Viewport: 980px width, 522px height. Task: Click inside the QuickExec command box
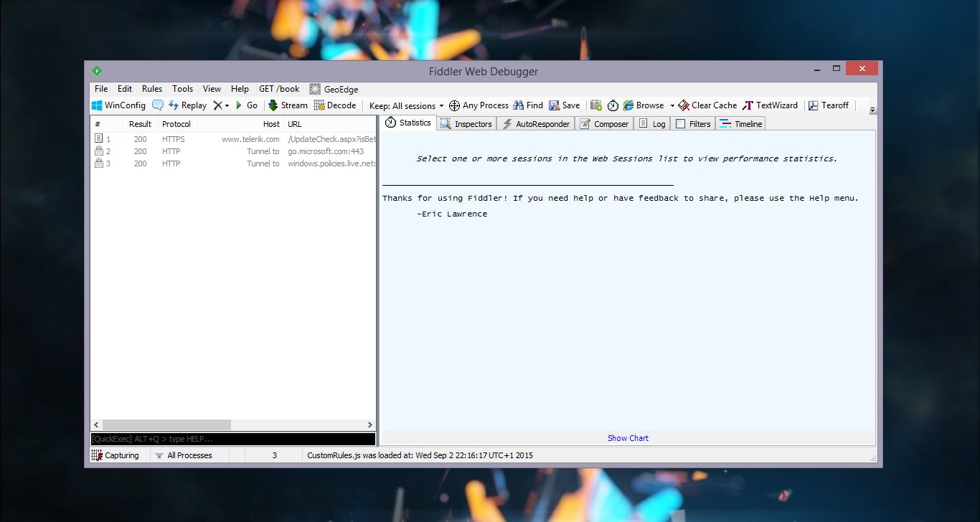pos(232,438)
